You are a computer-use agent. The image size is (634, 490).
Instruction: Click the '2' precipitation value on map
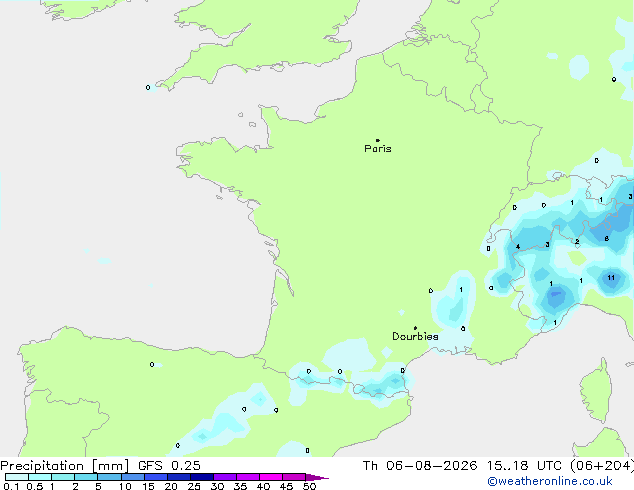[x=577, y=242]
